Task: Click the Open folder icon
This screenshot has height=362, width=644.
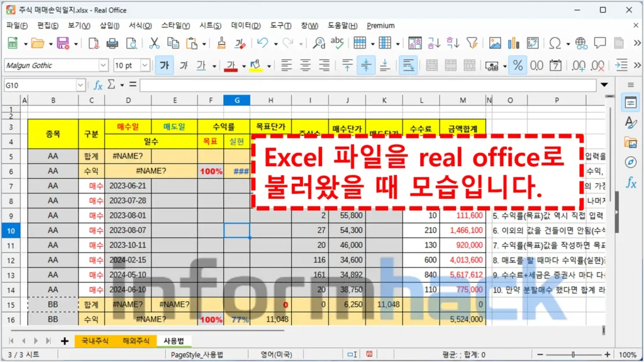Action: 38,43
